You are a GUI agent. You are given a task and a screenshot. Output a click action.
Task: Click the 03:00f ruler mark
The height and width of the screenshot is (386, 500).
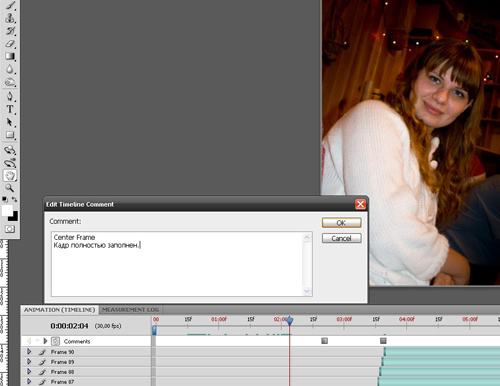(344, 319)
